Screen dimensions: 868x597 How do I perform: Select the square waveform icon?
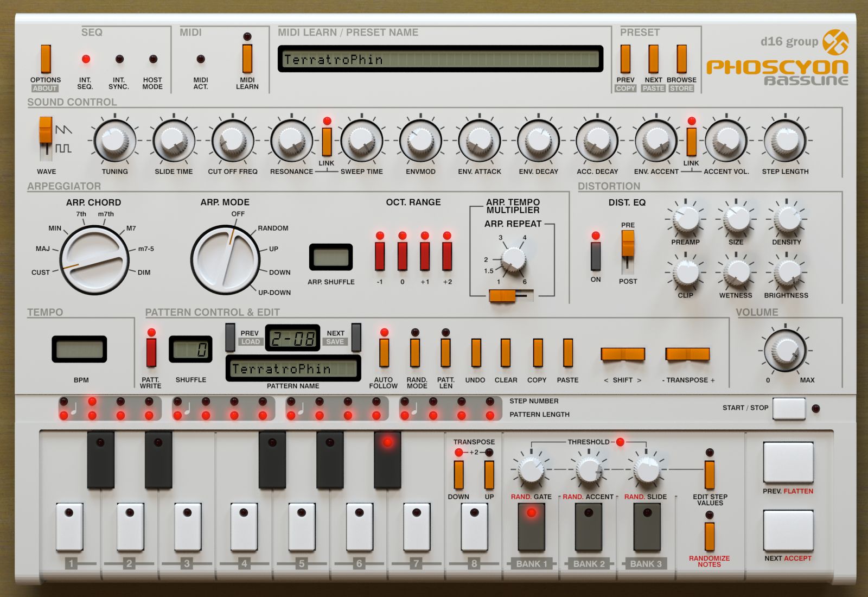(x=63, y=148)
